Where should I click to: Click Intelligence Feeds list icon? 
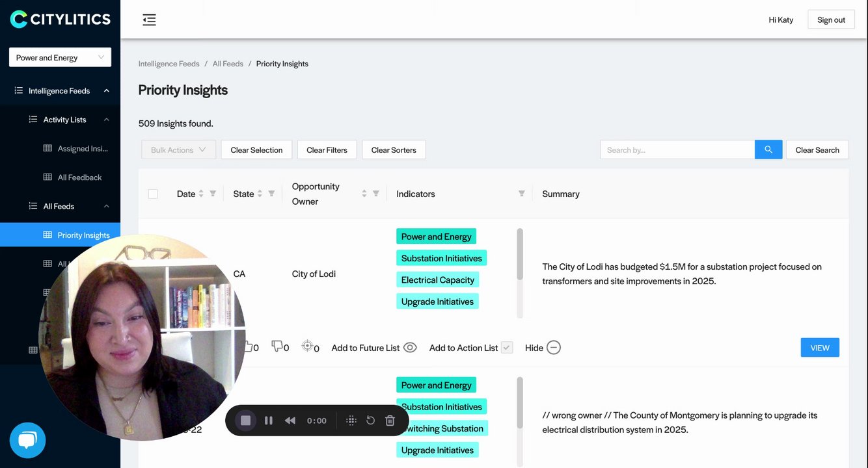point(19,90)
